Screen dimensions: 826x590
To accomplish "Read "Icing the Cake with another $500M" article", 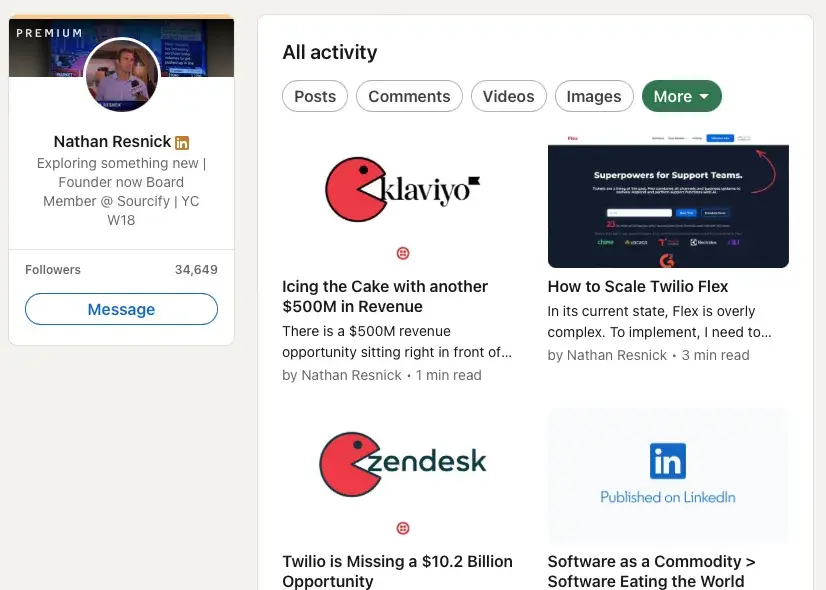I will click(x=385, y=296).
